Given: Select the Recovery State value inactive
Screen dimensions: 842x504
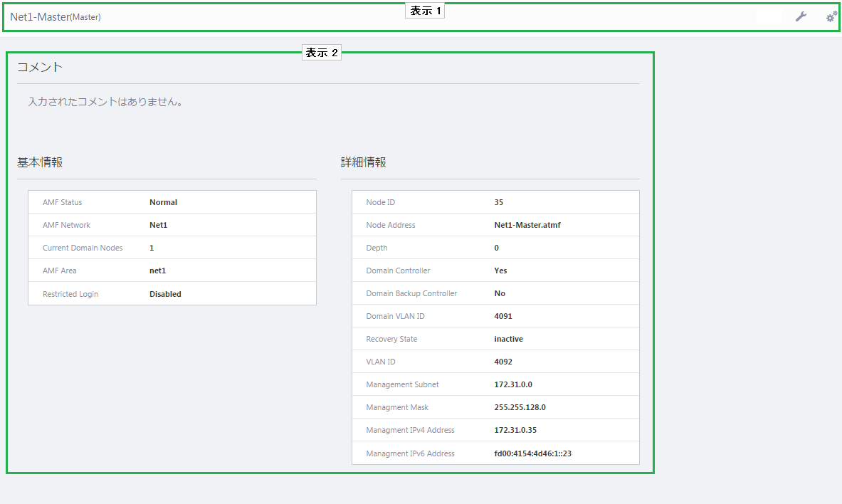Looking at the screenshot, I should point(508,339).
